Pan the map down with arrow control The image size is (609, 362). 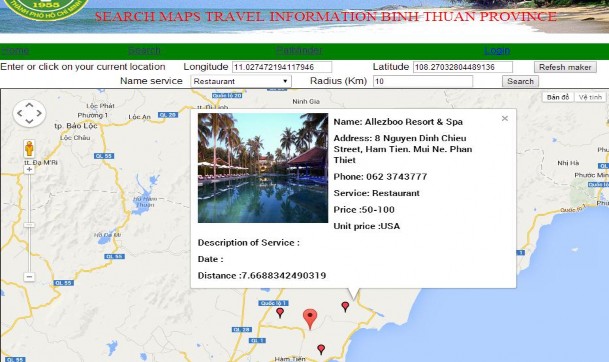[30, 122]
